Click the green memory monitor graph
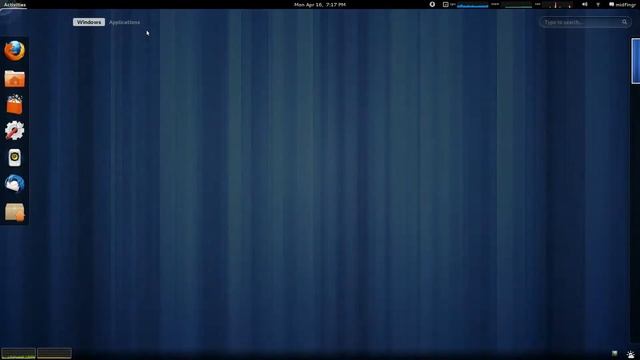 point(516,5)
